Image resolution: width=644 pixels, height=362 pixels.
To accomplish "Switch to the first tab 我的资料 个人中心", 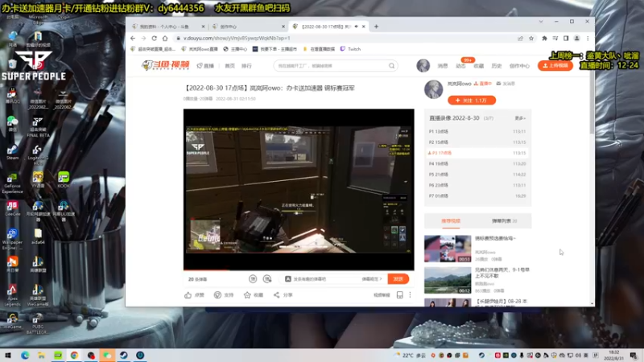I will [x=168, y=27].
